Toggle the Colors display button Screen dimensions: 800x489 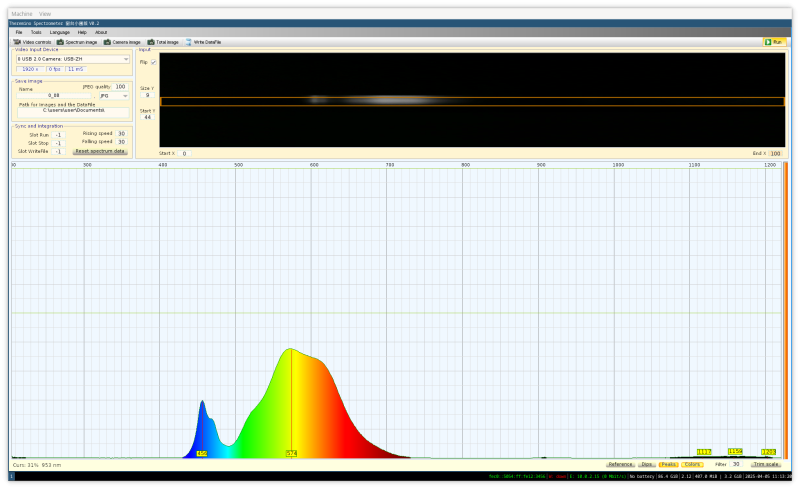pyautogui.click(x=693, y=464)
